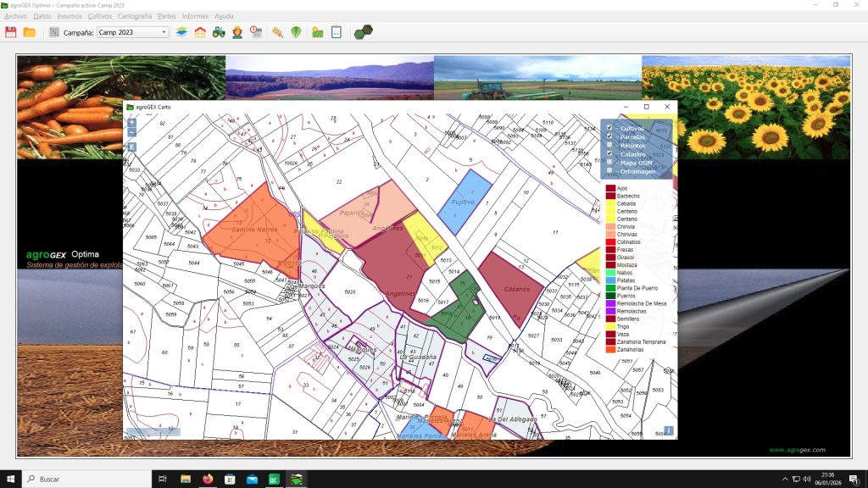Click the stacked layers toolbar icon
This screenshot has height=488, width=868.
click(x=181, y=32)
